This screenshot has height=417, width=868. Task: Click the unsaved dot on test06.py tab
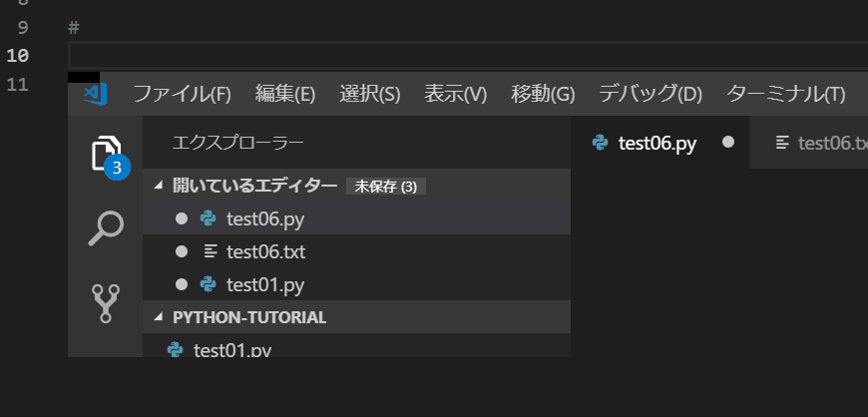[728, 143]
